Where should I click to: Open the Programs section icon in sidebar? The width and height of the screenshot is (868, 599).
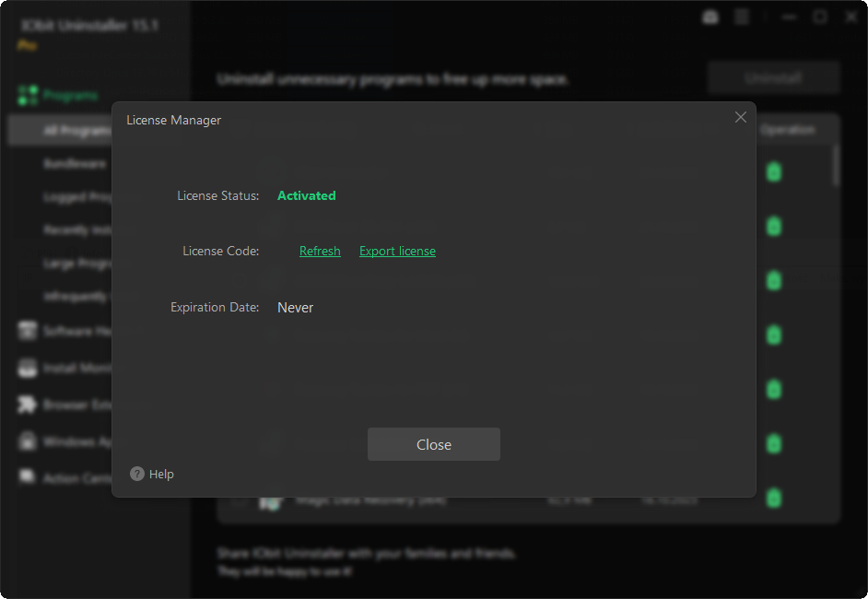[27, 95]
